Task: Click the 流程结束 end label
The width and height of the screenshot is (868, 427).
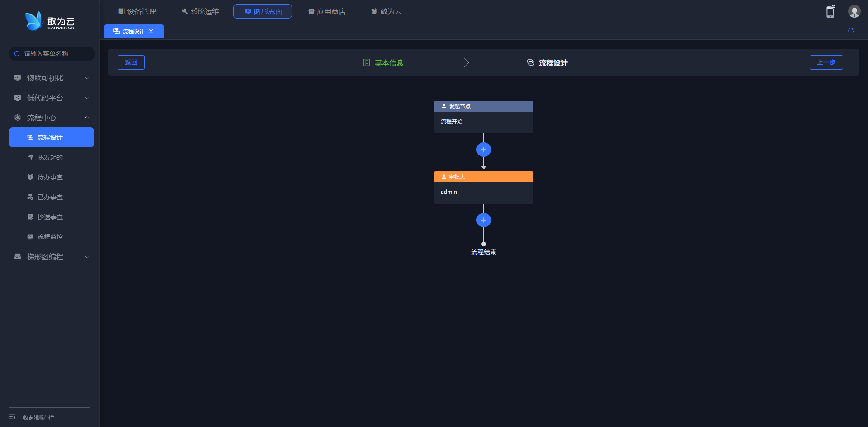Action: tap(484, 252)
